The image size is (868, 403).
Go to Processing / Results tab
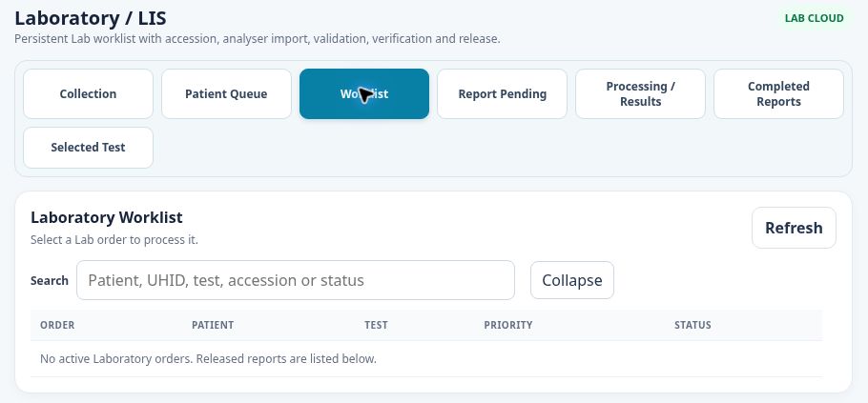tap(640, 93)
